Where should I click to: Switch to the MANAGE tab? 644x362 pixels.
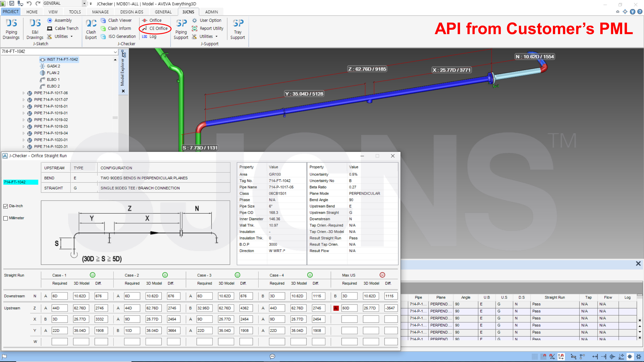click(100, 12)
